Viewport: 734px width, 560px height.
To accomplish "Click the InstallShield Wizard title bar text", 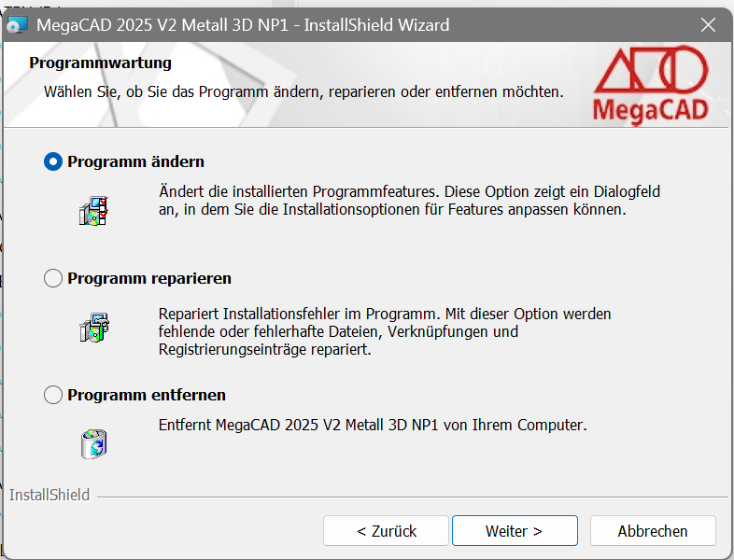I will [x=243, y=25].
